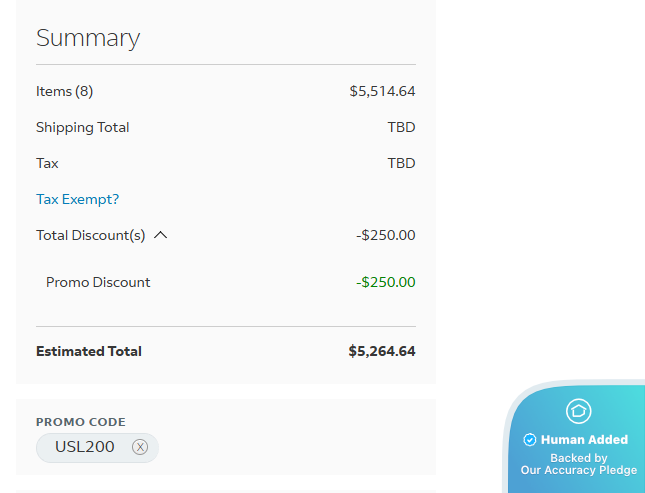Click the house icon on the badge
The height and width of the screenshot is (493, 645).
[x=579, y=411]
